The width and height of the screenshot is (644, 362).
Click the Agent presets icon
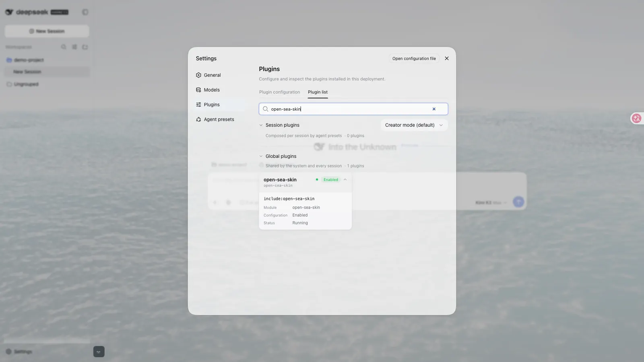[198, 119]
